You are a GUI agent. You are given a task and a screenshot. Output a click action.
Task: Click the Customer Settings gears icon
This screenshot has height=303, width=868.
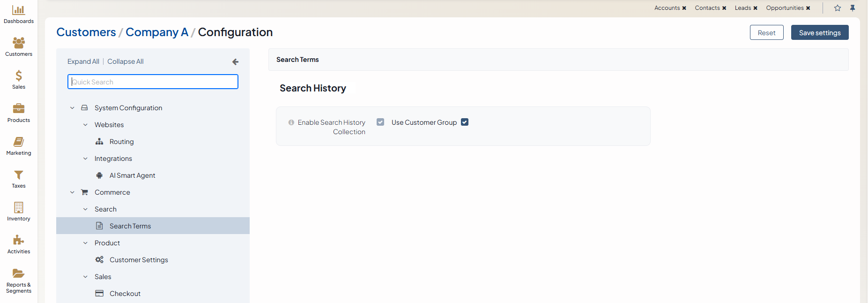(99, 260)
